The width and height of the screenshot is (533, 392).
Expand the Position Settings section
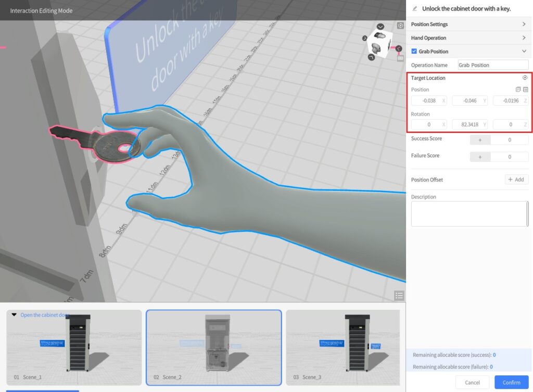coord(524,24)
